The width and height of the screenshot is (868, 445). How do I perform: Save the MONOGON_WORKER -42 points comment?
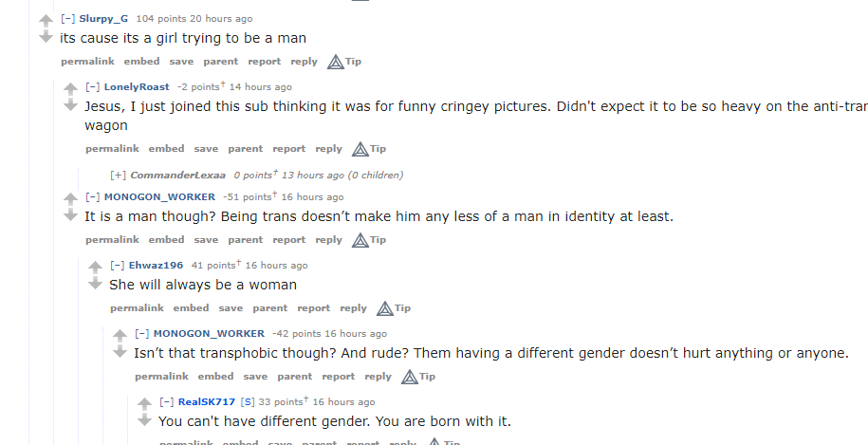point(255,377)
